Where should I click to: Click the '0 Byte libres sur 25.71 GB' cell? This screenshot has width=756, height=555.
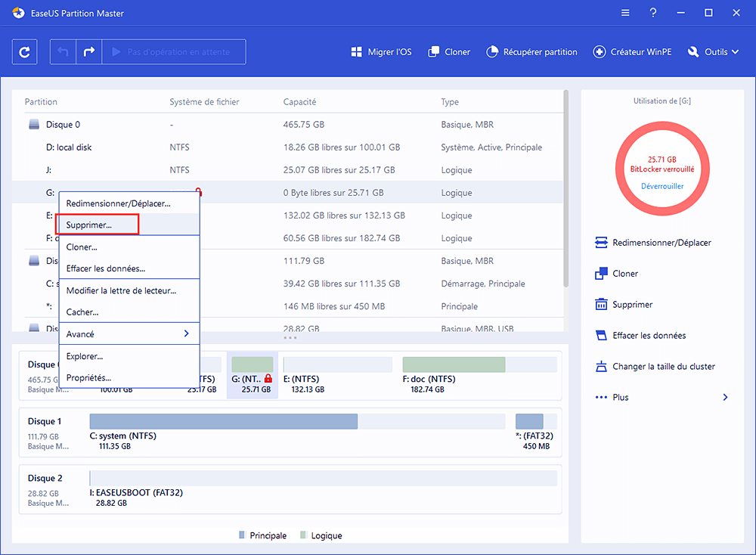[333, 193]
